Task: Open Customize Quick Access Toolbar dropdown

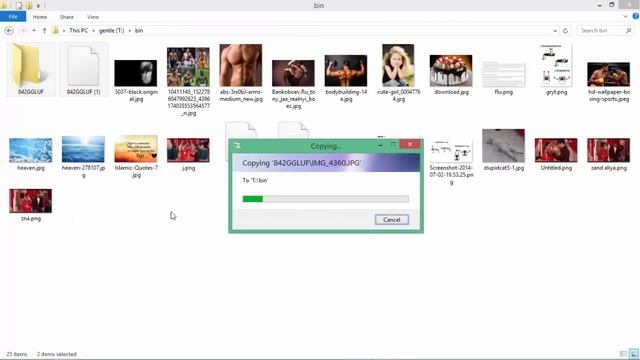Action: point(38,6)
